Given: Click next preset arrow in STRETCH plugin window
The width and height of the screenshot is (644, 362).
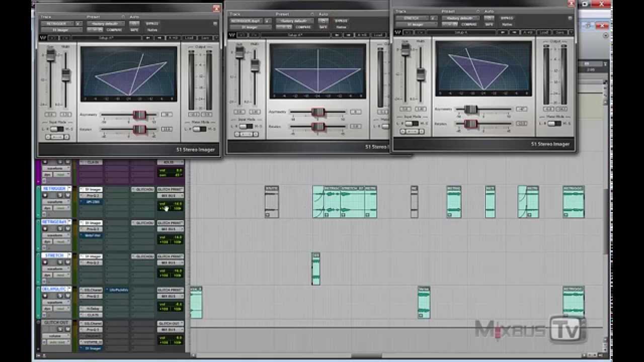Looking at the screenshot, I should (514, 32).
